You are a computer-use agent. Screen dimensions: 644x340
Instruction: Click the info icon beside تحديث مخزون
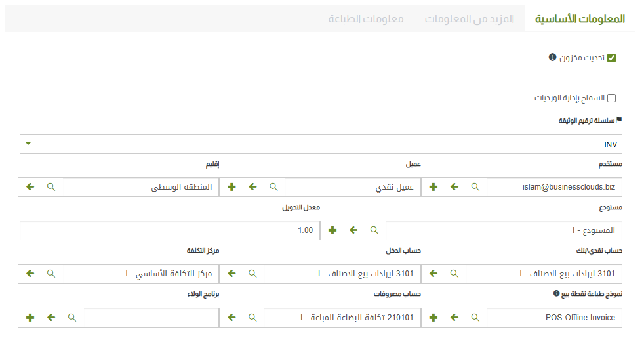[x=552, y=58]
